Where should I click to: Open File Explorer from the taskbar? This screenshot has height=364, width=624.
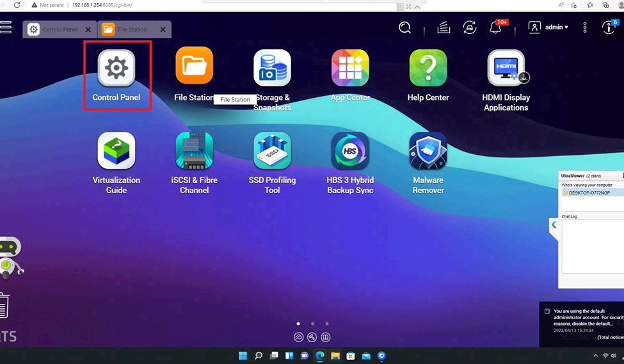pos(335,356)
